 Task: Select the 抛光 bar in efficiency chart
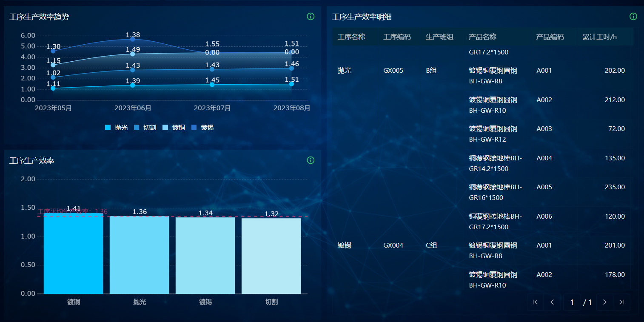140,255
